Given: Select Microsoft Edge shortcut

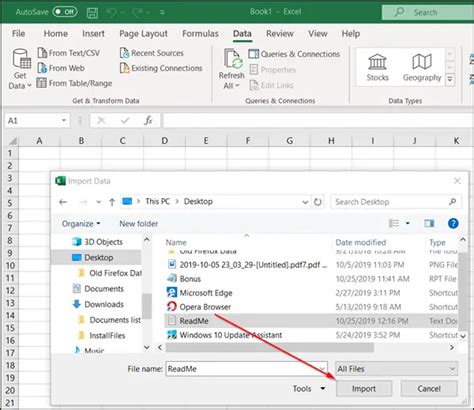Looking at the screenshot, I should click(199, 293).
